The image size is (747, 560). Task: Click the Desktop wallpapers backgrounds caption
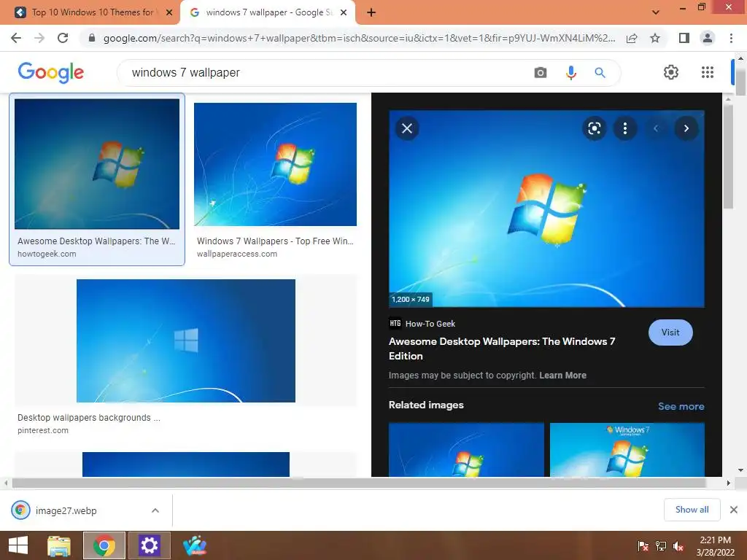tap(88, 418)
